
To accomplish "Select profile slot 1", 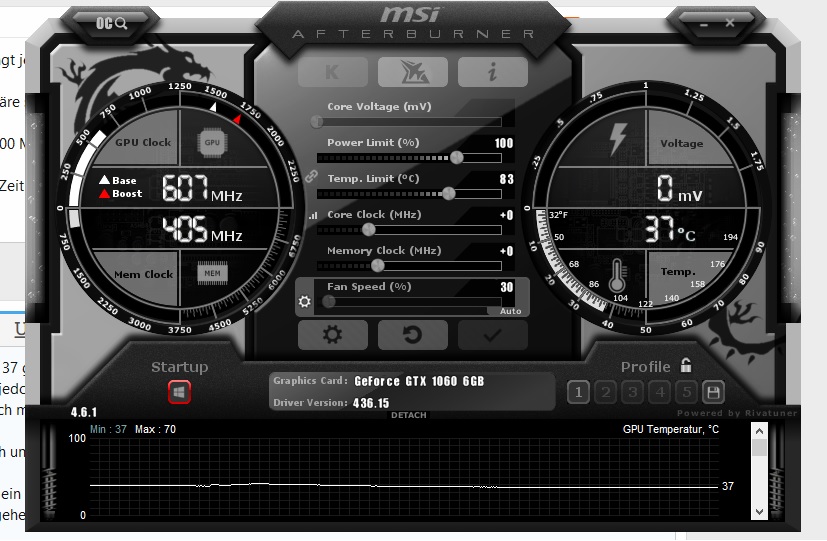I will (x=579, y=392).
